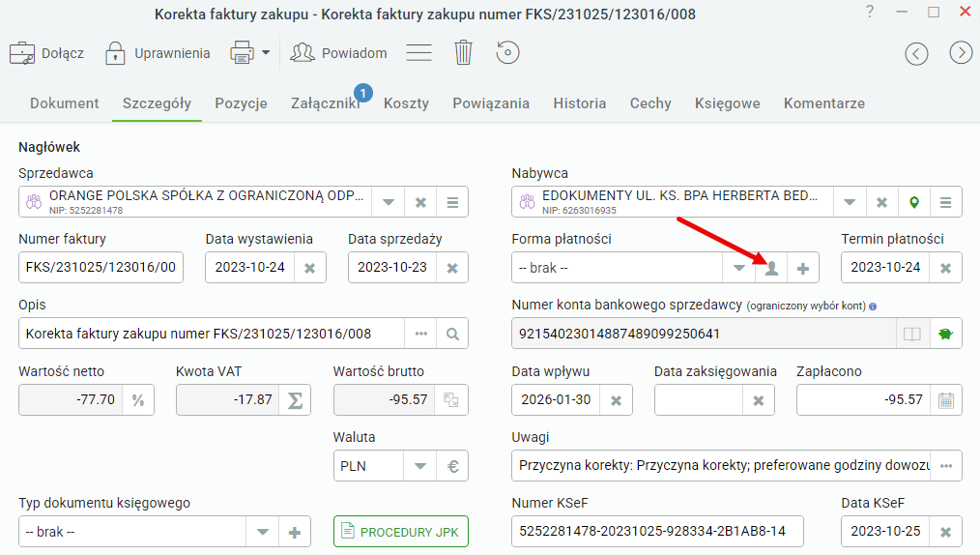Viewport: 980px width, 555px height.
Task: Open the bank account book icon
Action: pos(912,334)
